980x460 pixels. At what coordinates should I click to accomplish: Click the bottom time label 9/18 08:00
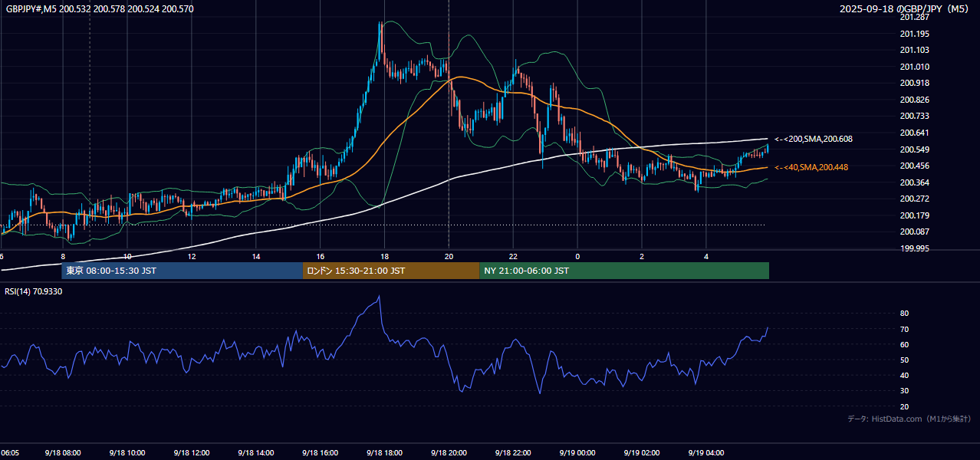(x=63, y=452)
